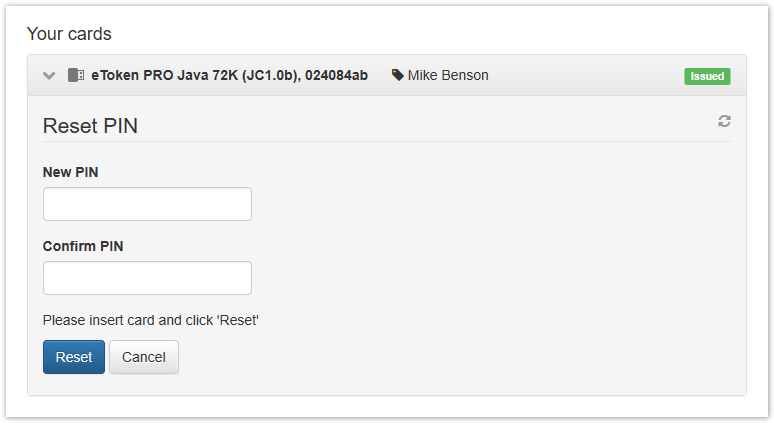
Task: Click the 'Please insert card' instruction text
Action: 151,320
